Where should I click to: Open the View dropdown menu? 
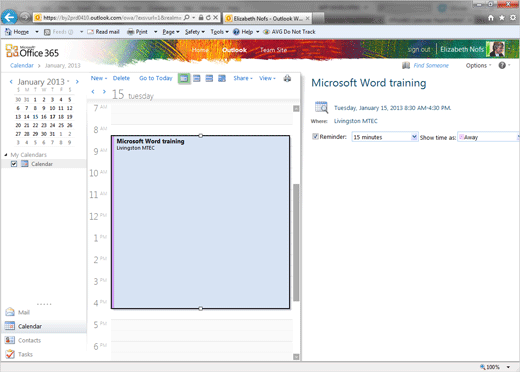(267, 78)
